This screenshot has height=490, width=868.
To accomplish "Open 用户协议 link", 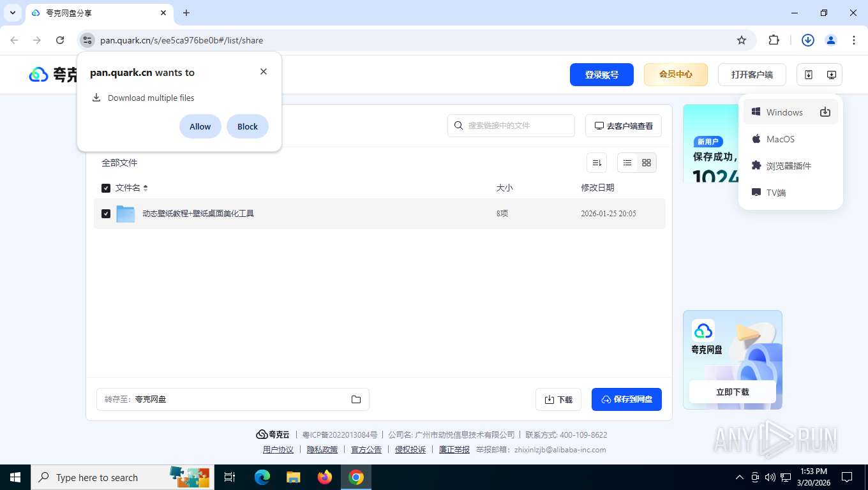I will [278, 450].
